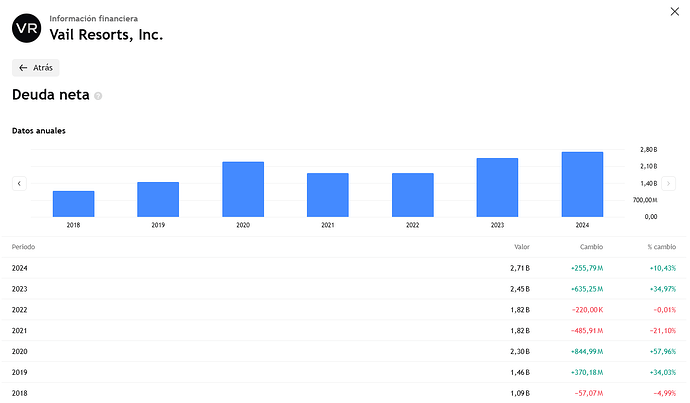Select the 2024 bar in the chart

(582, 184)
